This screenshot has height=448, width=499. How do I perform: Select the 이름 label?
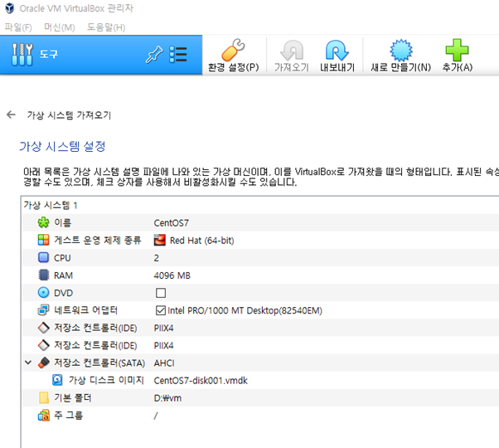click(63, 222)
